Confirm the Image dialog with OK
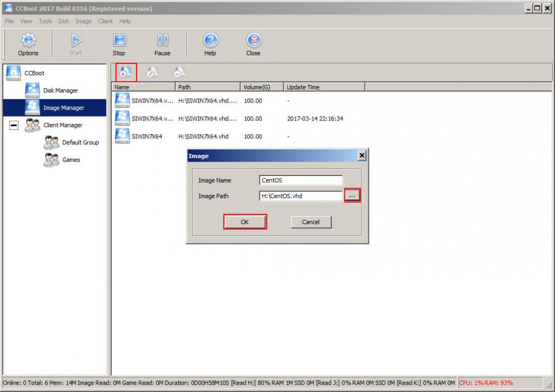555x392 pixels. tap(245, 222)
